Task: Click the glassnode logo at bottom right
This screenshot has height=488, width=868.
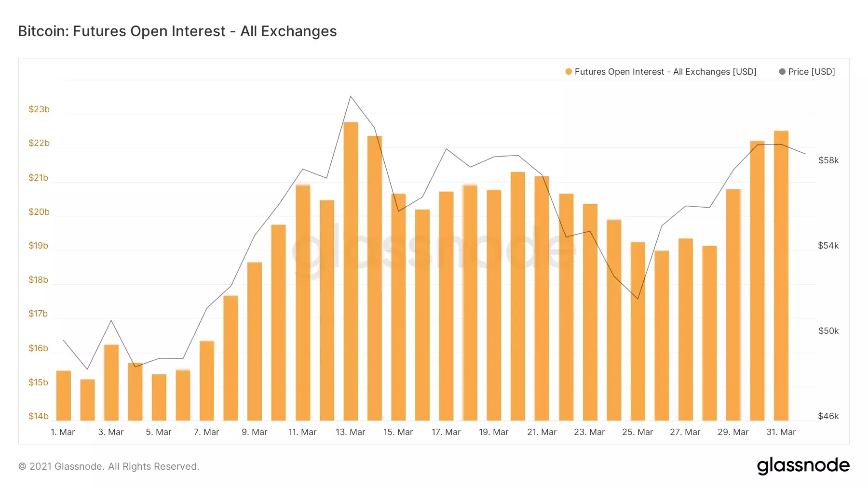Action: click(x=803, y=466)
